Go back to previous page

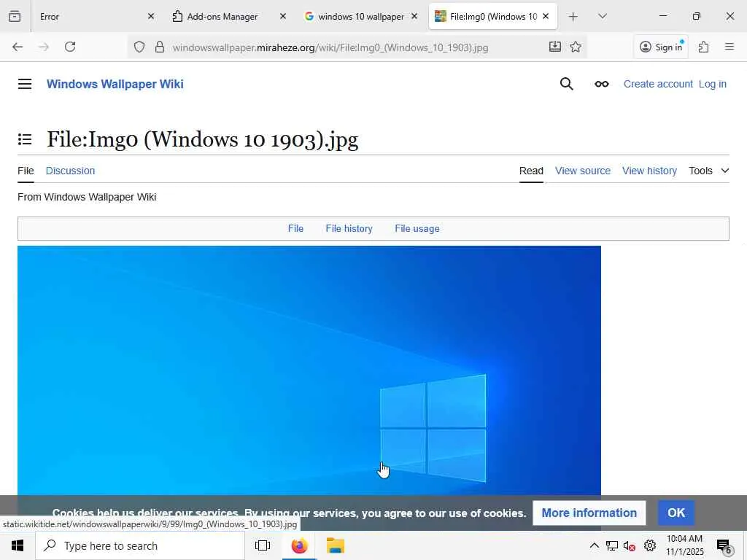point(18,47)
